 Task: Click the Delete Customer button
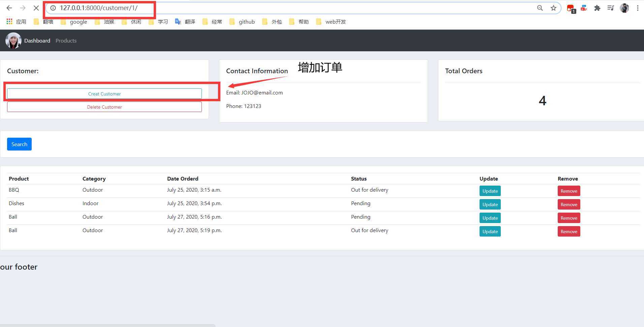pyautogui.click(x=104, y=107)
